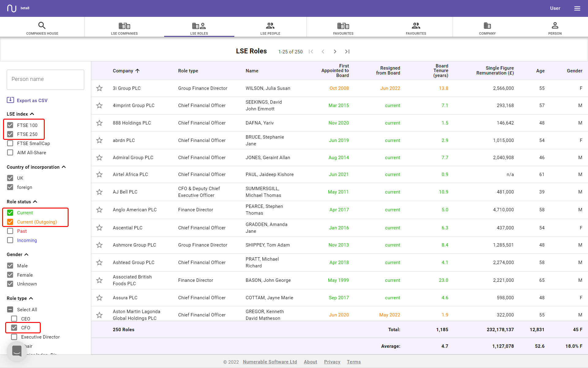Uncheck the Male gender checkbox
Viewport: 588px width, 368px height.
(10, 266)
